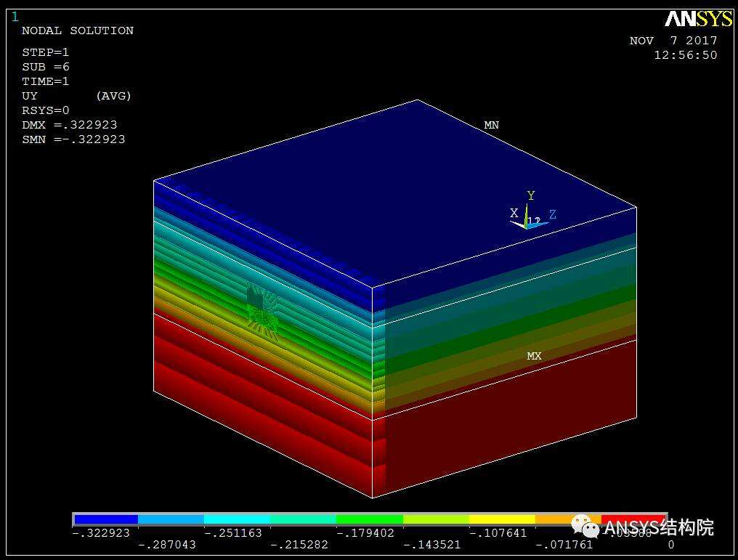Click the legend value '0'
Viewport: 738px width, 560px height.
(671, 545)
